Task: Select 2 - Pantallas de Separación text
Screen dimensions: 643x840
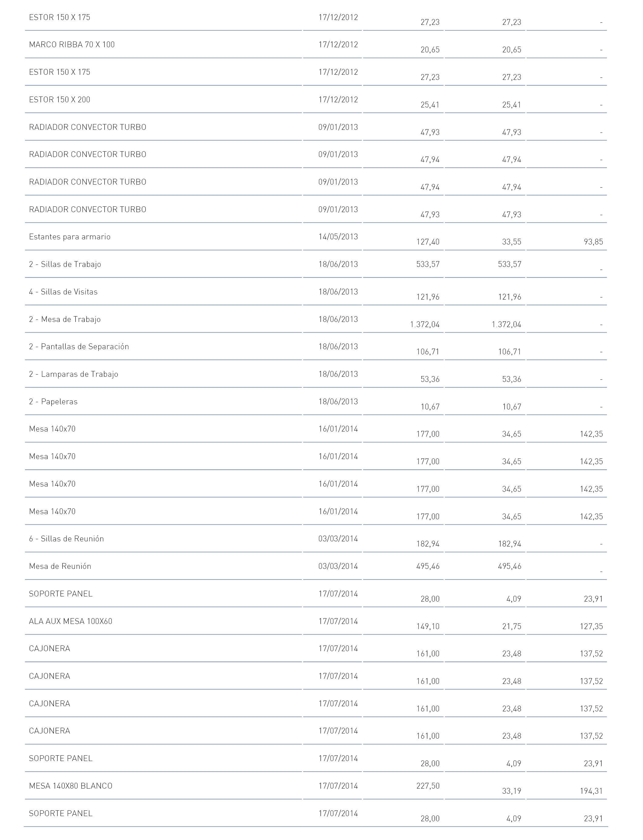Action: (x=79, y=346)
